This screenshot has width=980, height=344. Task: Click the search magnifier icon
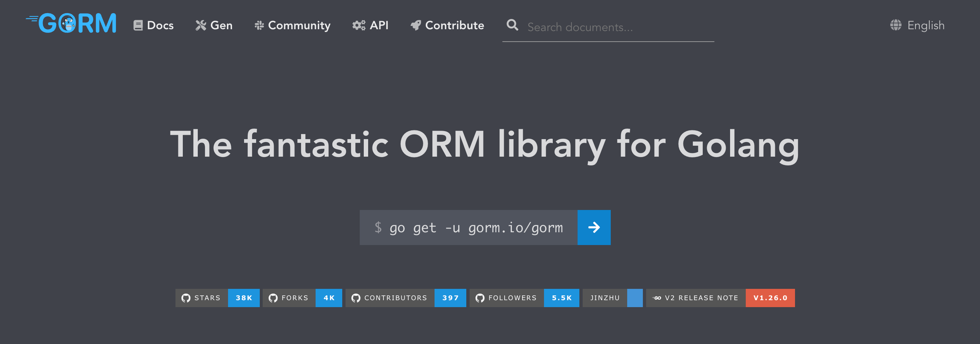[513, 25]
